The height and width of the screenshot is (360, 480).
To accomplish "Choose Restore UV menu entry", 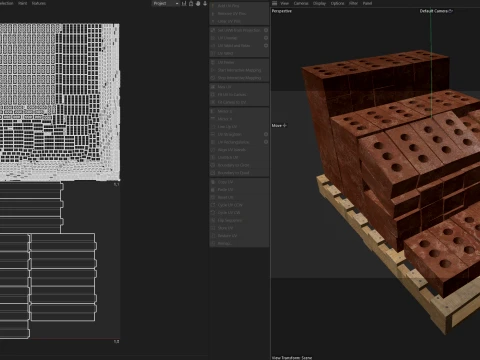I will tap(239, 236).
